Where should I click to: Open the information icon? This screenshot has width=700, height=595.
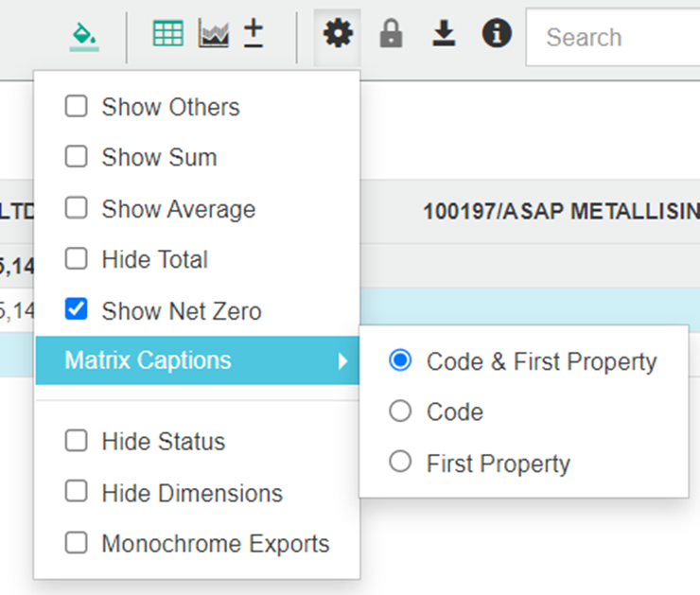497,35
